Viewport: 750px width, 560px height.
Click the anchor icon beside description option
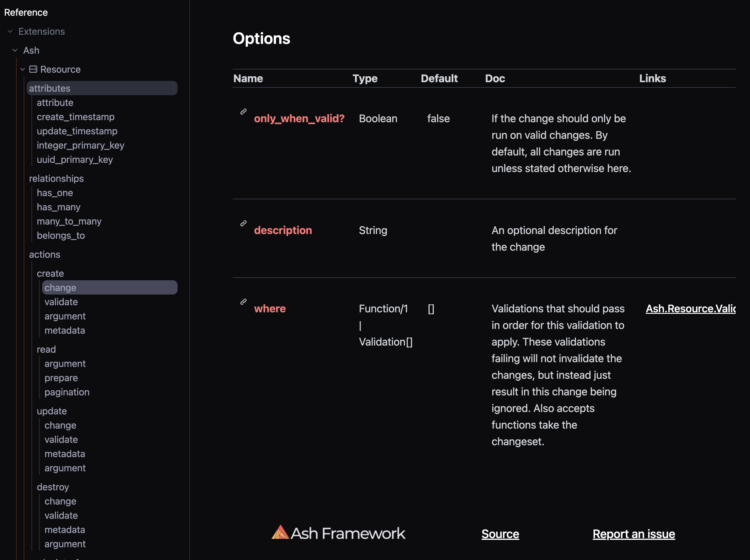pos(243,224)
